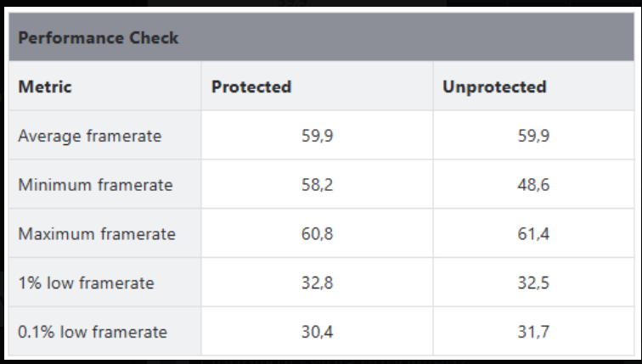
Task: Select the Average framerate row label
Action: coord(89,136)
